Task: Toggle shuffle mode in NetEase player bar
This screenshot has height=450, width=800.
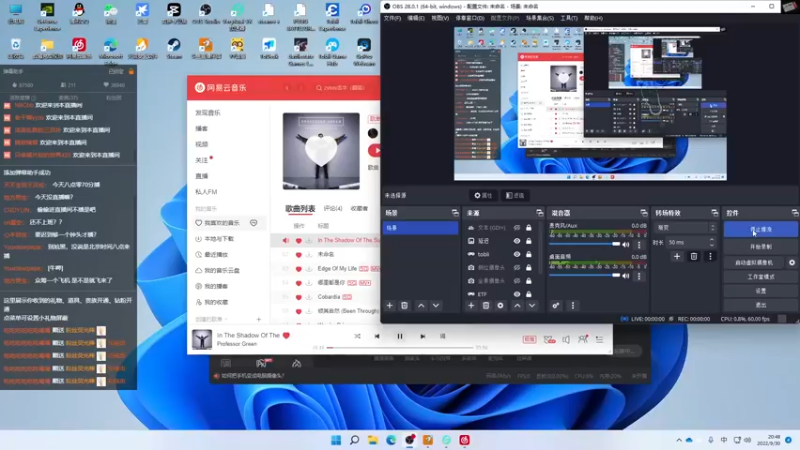Action: click(x=357, y=336)
